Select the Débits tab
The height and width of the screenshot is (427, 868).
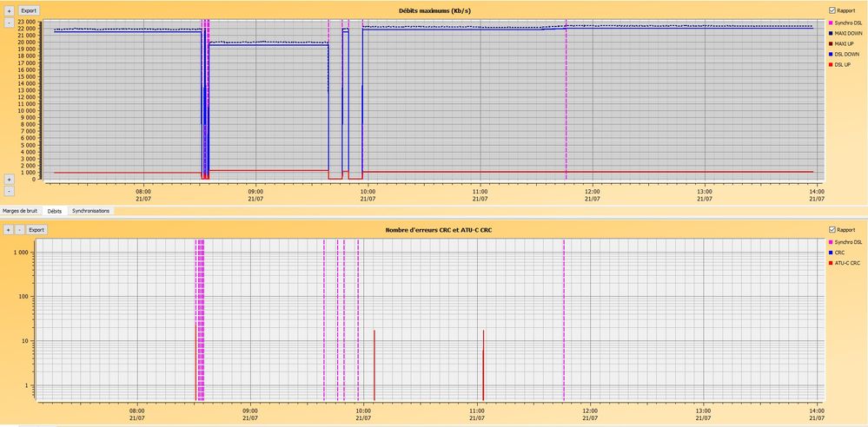click(x=55, y=211)
